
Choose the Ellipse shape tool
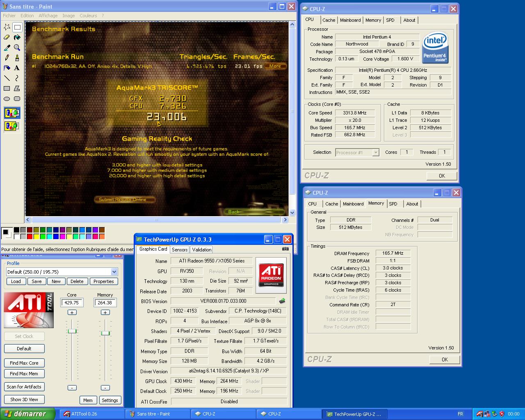tap(7, 98)
